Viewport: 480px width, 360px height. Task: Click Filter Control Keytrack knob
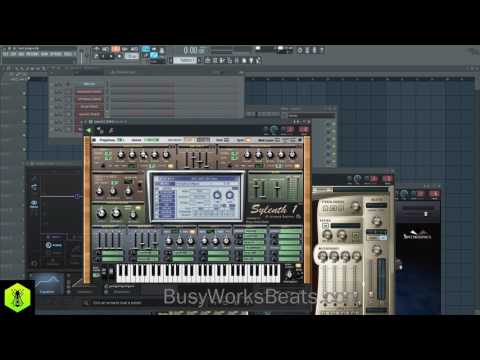[x=133, y=215]
